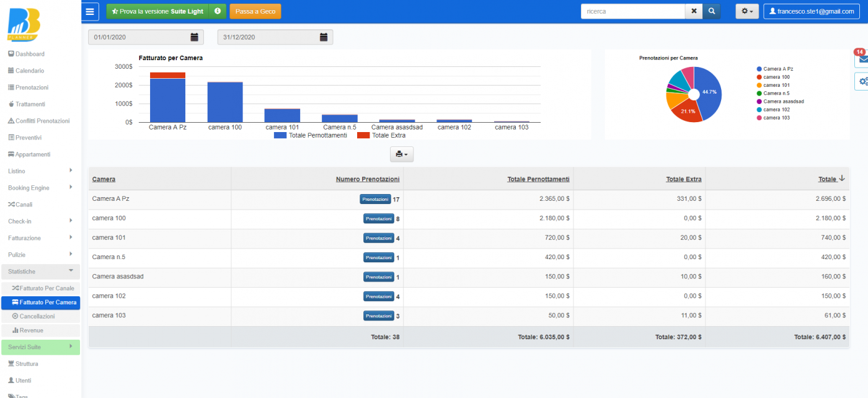The height and width of the screenshot is (398, 868).
Task: Expand the Fatturazione submenu
Action: tap(40, 238)
